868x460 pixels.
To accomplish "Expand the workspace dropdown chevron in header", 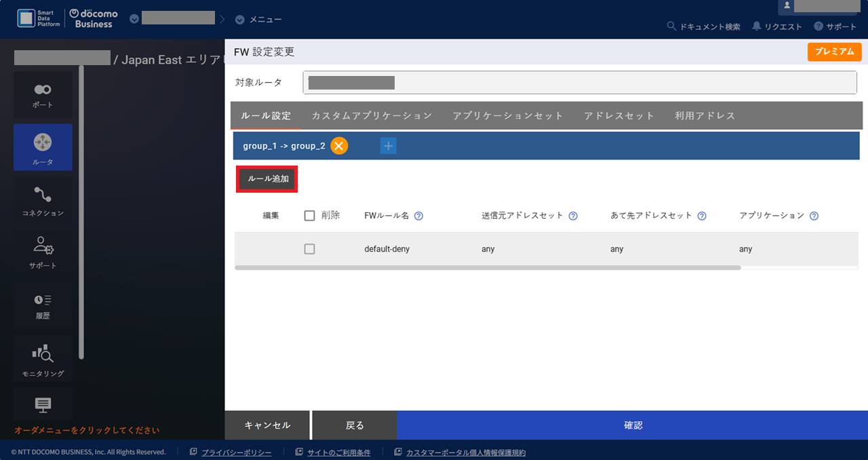I will click(134, 19).
